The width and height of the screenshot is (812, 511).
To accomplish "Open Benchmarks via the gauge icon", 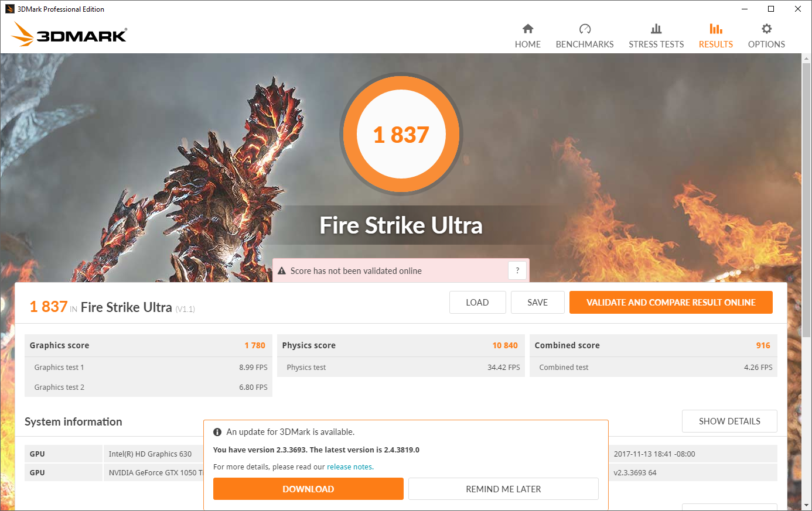I will click(x=585, y=29).
